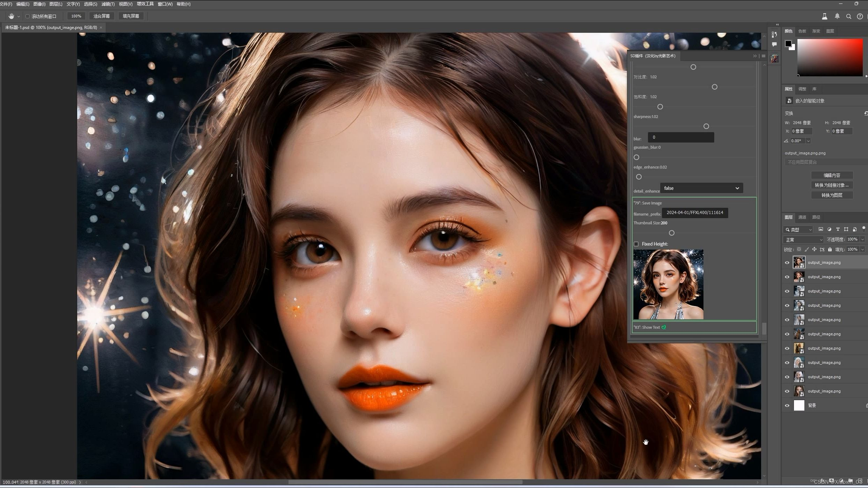
Task: Open the 类型 layer filter dropdown
Action: pyautogui.click(x=798, y=229)
